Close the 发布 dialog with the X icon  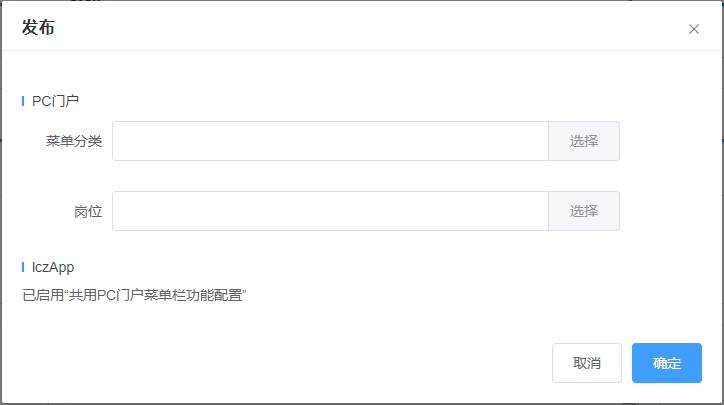click(x=694, y=29)
